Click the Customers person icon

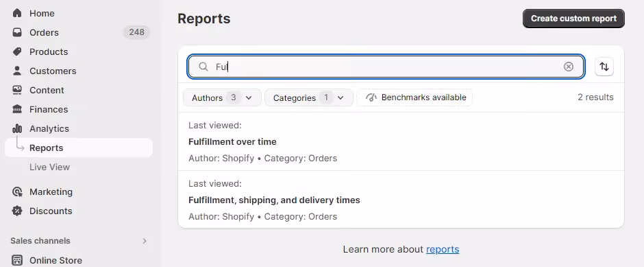(x=17, y=71)
